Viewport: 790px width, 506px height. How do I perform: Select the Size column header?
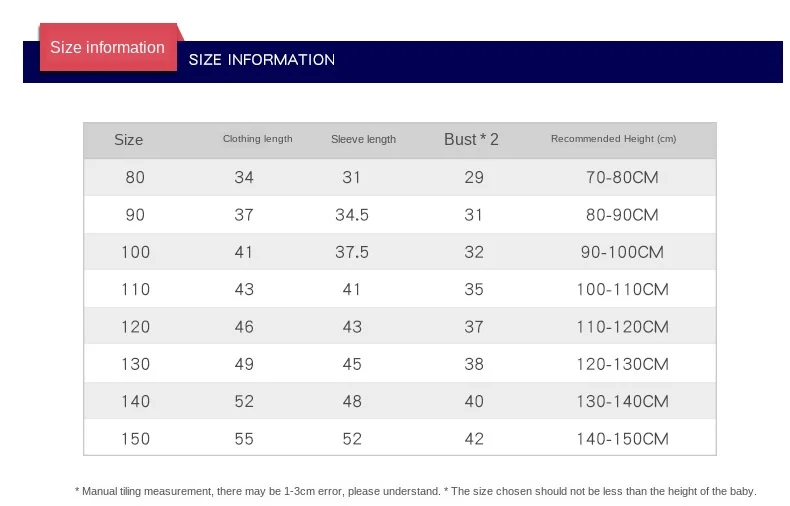tap(129, 140)
